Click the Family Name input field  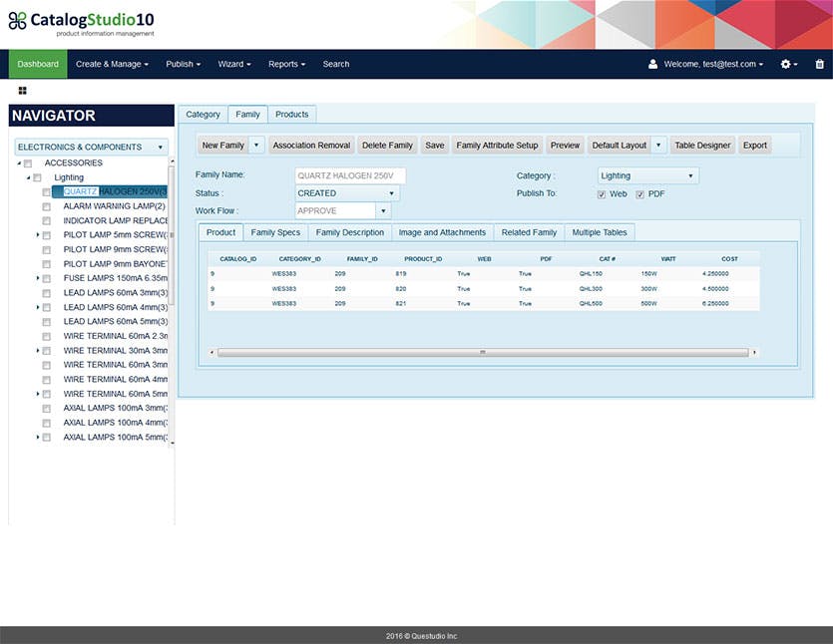pos(350,175)
